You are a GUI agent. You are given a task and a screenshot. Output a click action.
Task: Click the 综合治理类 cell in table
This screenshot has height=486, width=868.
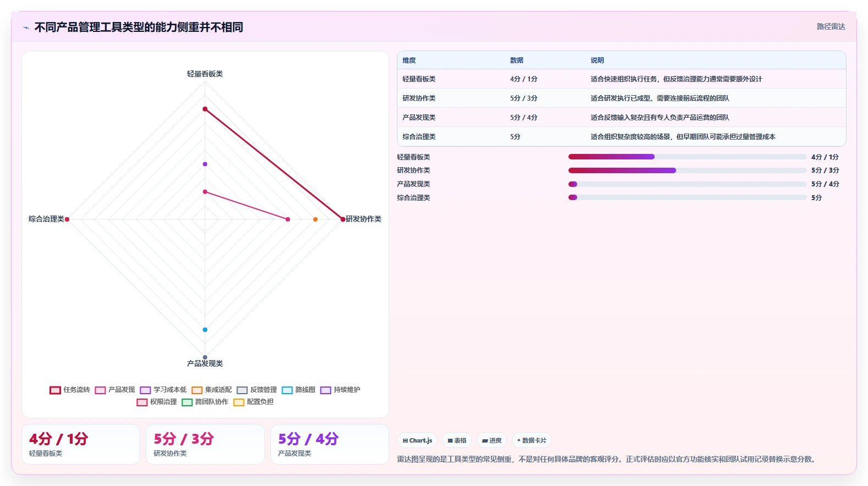click(419, 137)
